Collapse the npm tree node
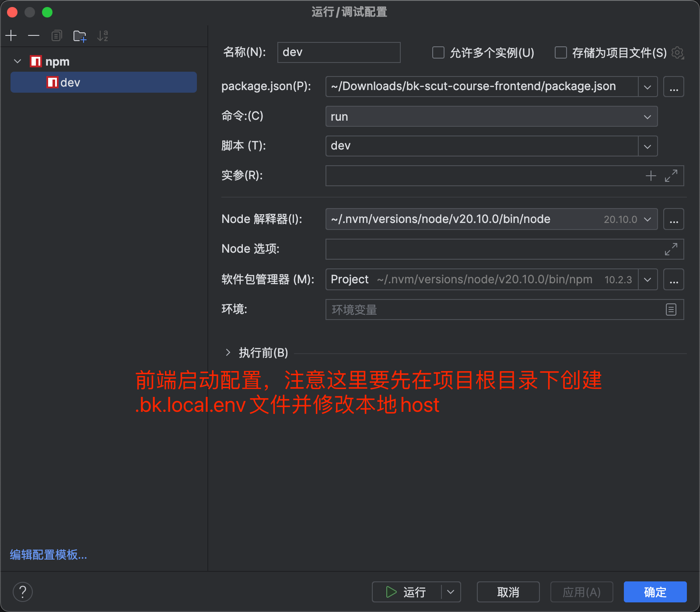Viewport: 700px width, 612px height. 17,61
